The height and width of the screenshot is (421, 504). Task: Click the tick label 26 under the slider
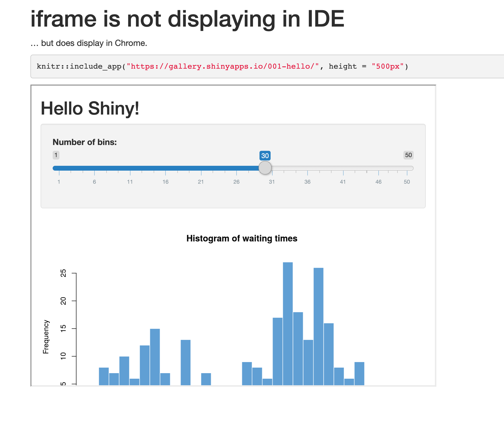(236, 182)
